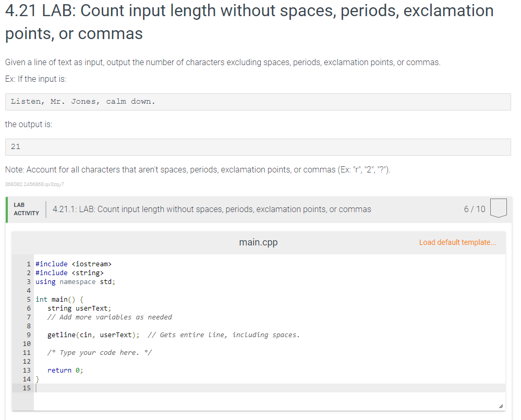Click the 'Gets entire line' comment
The width and height of the screenshot is (521, 420).
click(x=224, y=335)
